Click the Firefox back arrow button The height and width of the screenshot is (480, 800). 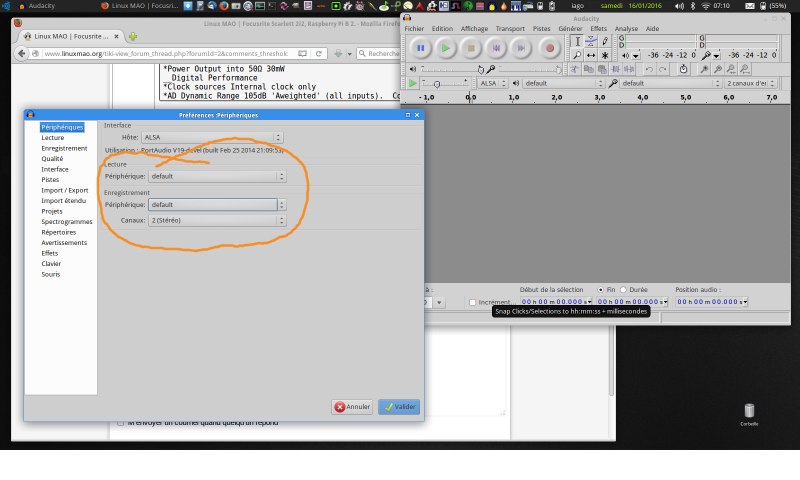[x=21, y=53]
